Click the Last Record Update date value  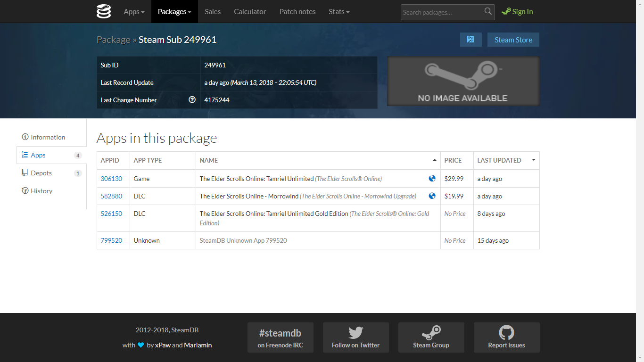tap(260, 82)
